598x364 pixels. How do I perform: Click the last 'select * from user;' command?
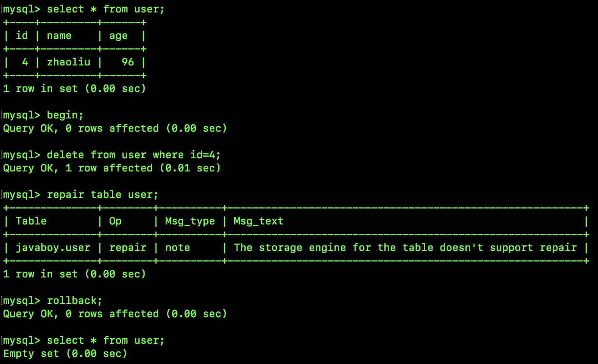pos(106,341)
